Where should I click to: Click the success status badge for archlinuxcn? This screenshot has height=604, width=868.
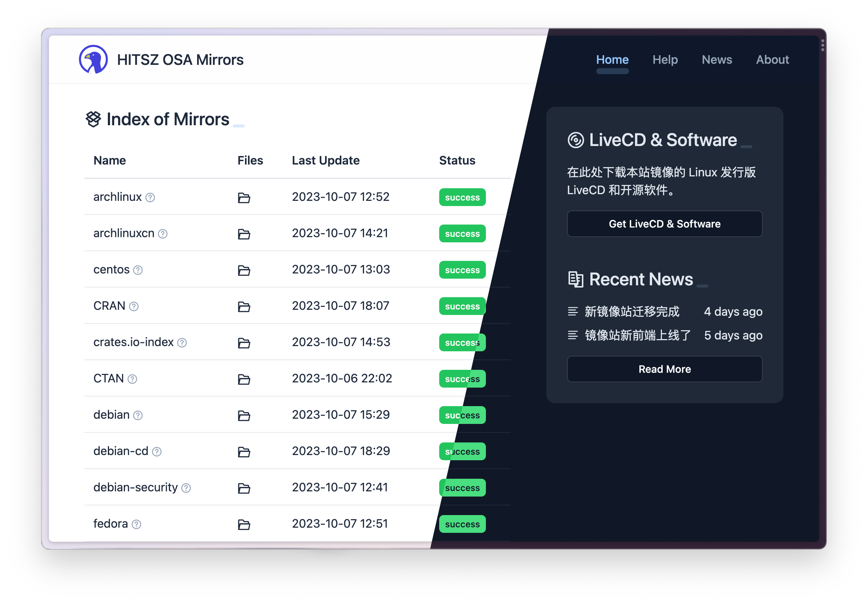[x=462, y=233]
